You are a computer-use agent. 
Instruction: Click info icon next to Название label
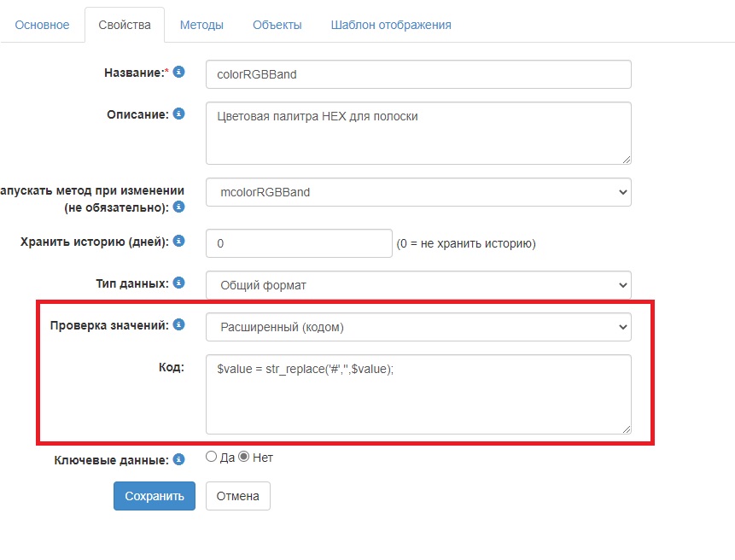179,73
